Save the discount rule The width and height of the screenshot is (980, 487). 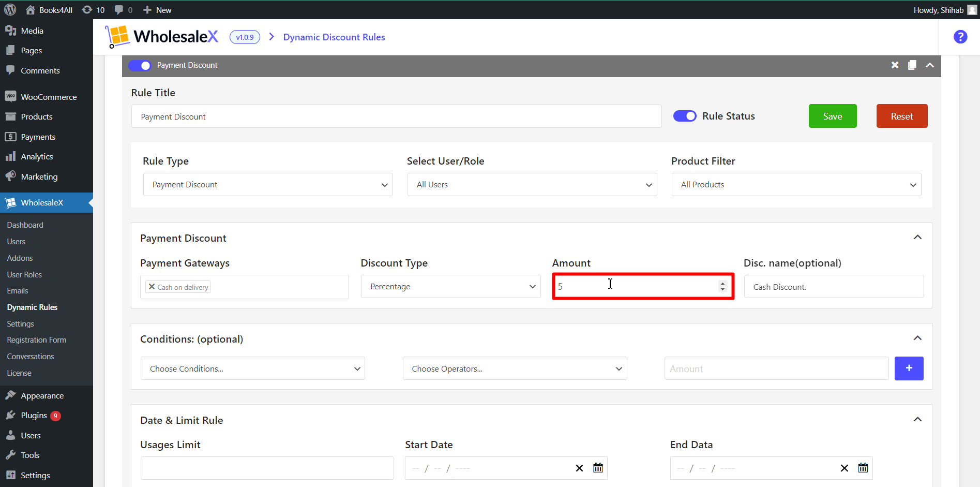[x=833, y=116]
